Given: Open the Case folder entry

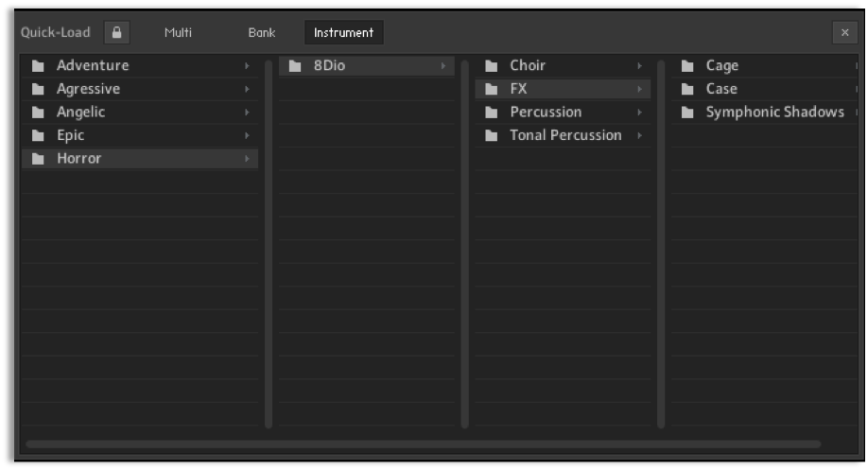Looking at the screenshot, I should [765, 89].
